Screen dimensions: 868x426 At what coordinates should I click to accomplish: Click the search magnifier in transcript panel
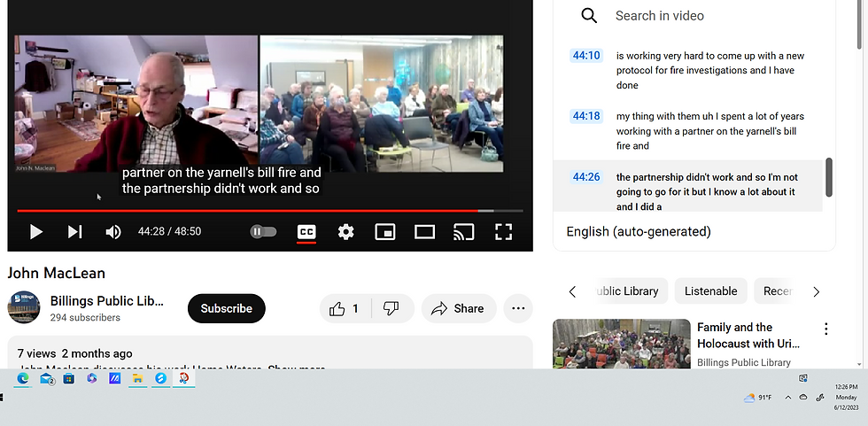589,15
